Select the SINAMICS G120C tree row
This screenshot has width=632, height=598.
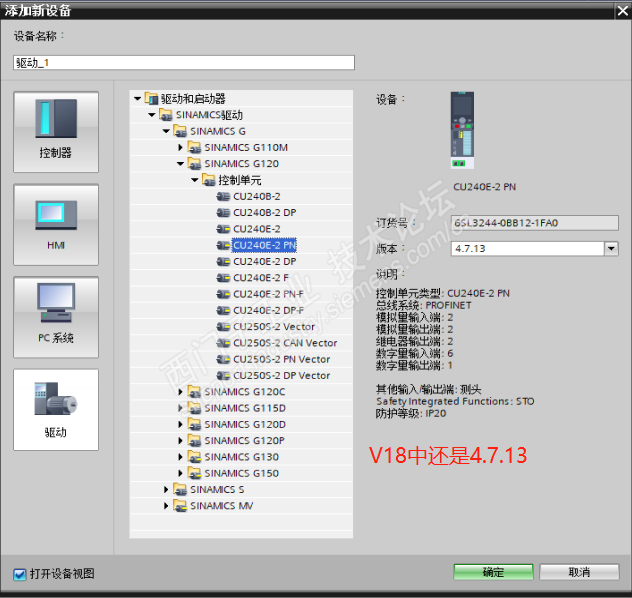(x=241, y=392)
